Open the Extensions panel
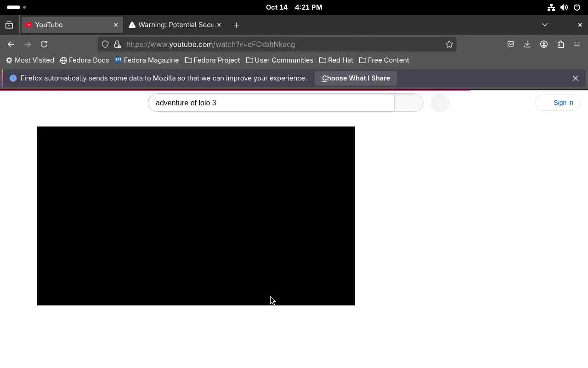This screenshot has height=368, width=588. [x=560, y=44]
